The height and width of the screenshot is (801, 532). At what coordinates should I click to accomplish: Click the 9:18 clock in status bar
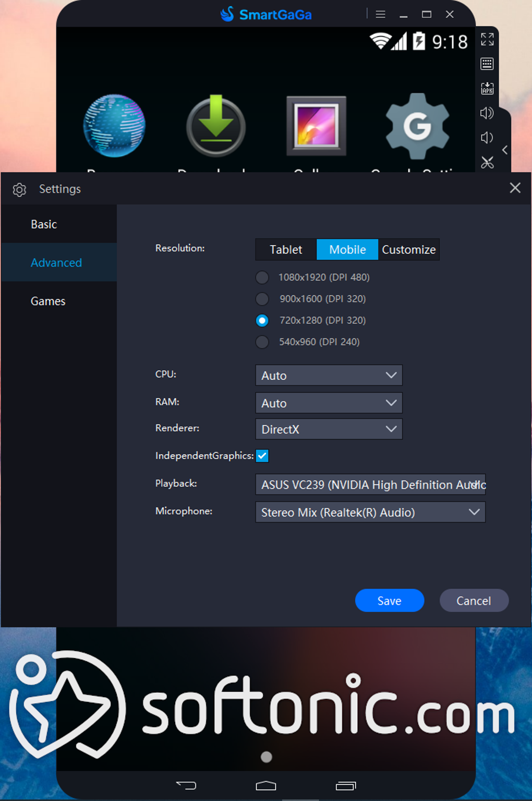(x=450, y=42)
